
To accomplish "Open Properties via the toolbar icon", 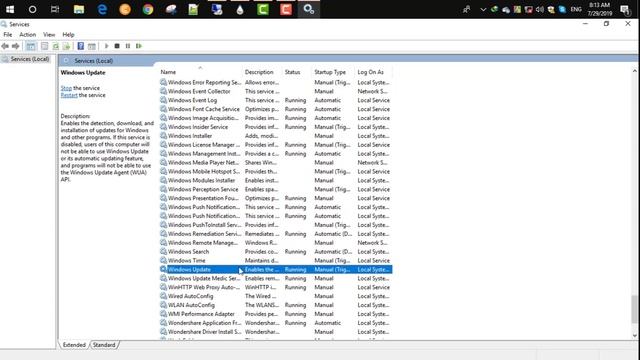I will coord(44,46).
